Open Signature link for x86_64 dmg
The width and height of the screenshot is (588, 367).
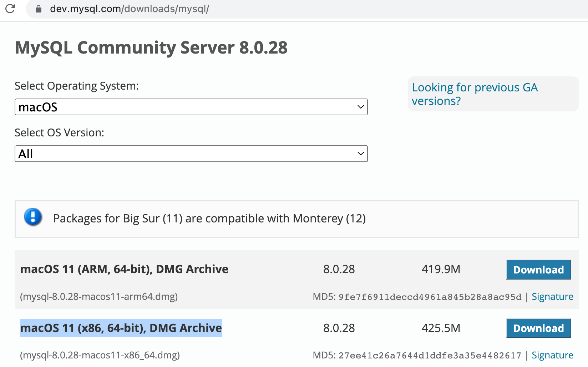552,355
